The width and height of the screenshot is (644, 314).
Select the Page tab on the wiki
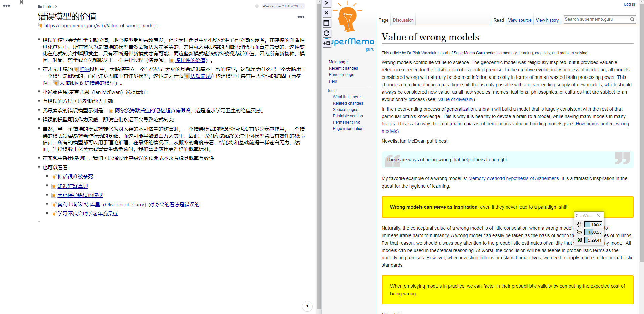[x=383, y=20]
